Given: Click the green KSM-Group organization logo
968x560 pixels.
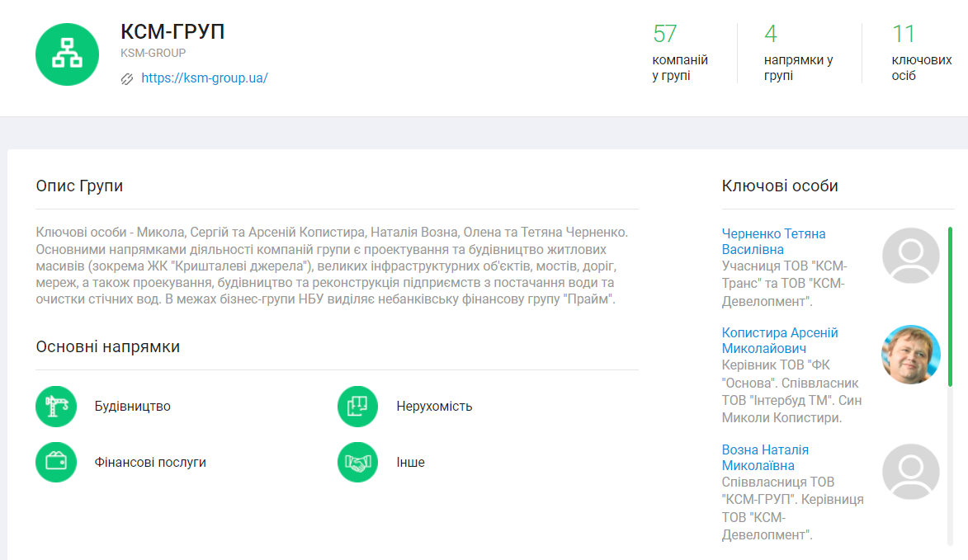Looking at the screenshot, I should click(x=68, y=54).
